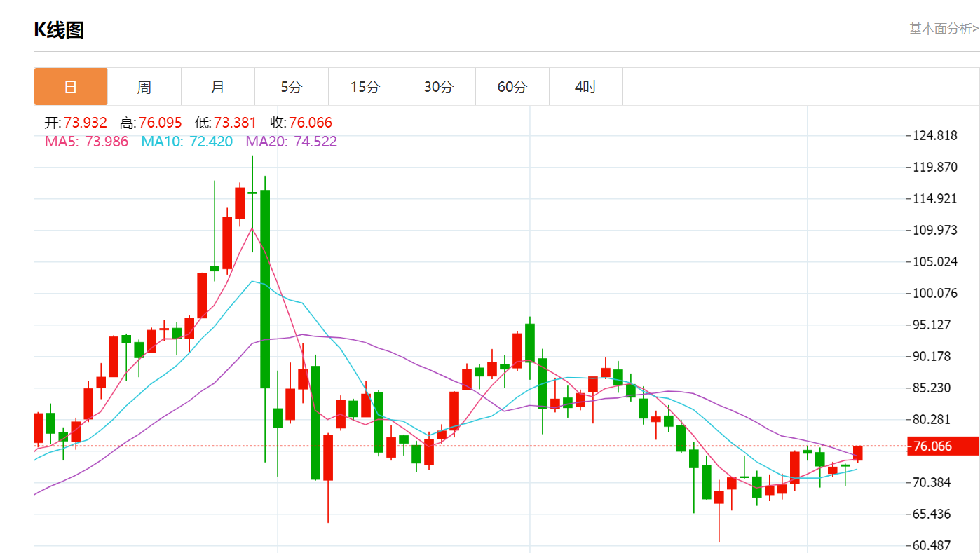Click the MA10 indicator label
This screenshot has width=980, height=553.
pyautogui.click(x=186, y=142)
